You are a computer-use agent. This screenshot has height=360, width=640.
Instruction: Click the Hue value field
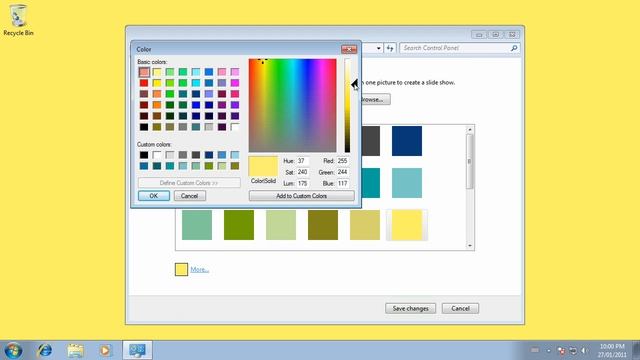302,161
